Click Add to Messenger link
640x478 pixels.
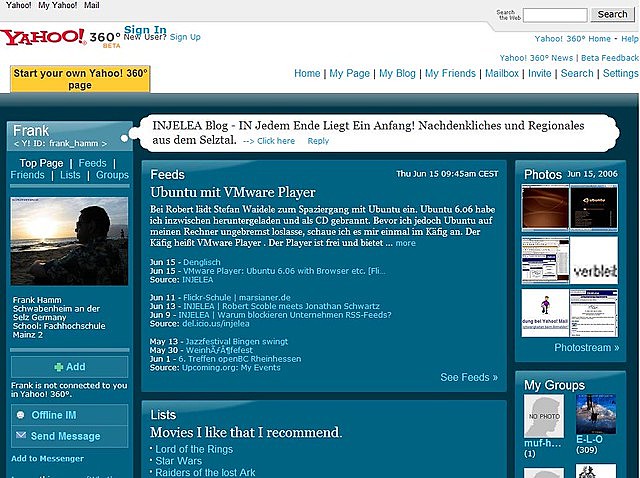47,459
